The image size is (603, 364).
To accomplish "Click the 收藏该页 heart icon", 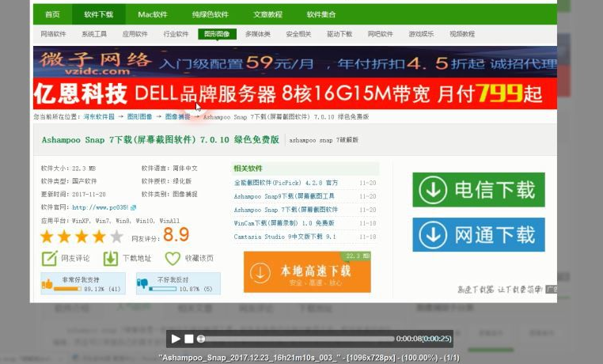I will (173, 258).
